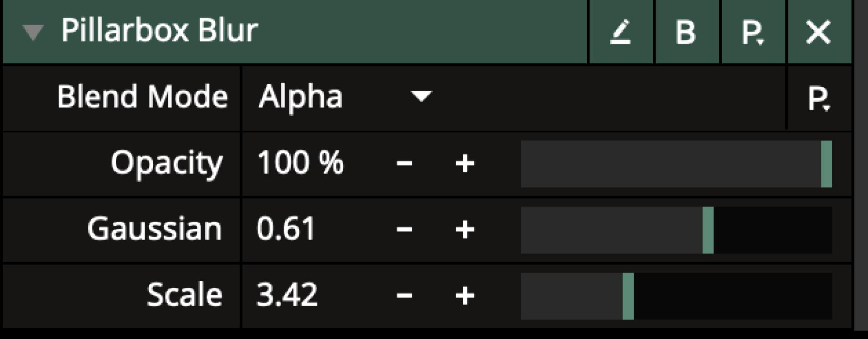The height and width of the screenshot is (339, 868).
Task: Click the Opacity slider bar
Action: click(676, 164)
